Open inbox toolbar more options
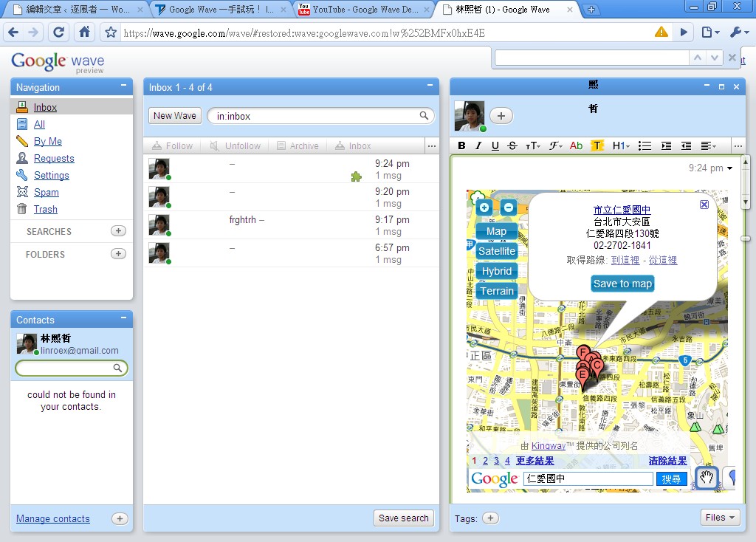The height and width of the screenshot is (542, 756). (431, 145)
